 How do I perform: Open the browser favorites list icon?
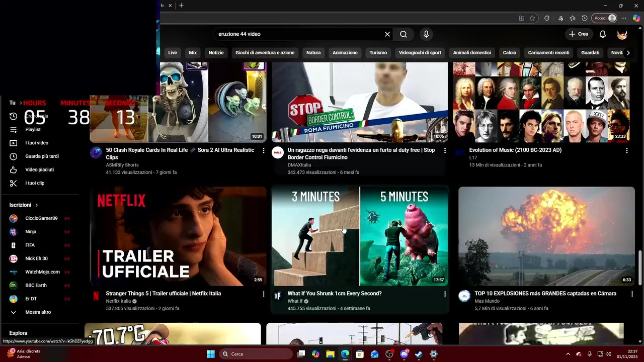click(x=573, y=18)
